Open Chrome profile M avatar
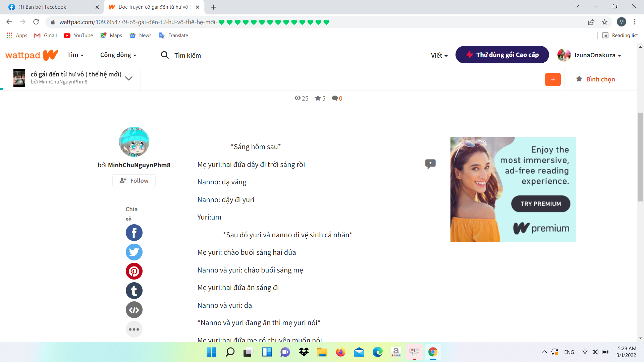This screenshot has width=644, height=362. [x=621, y=22]
